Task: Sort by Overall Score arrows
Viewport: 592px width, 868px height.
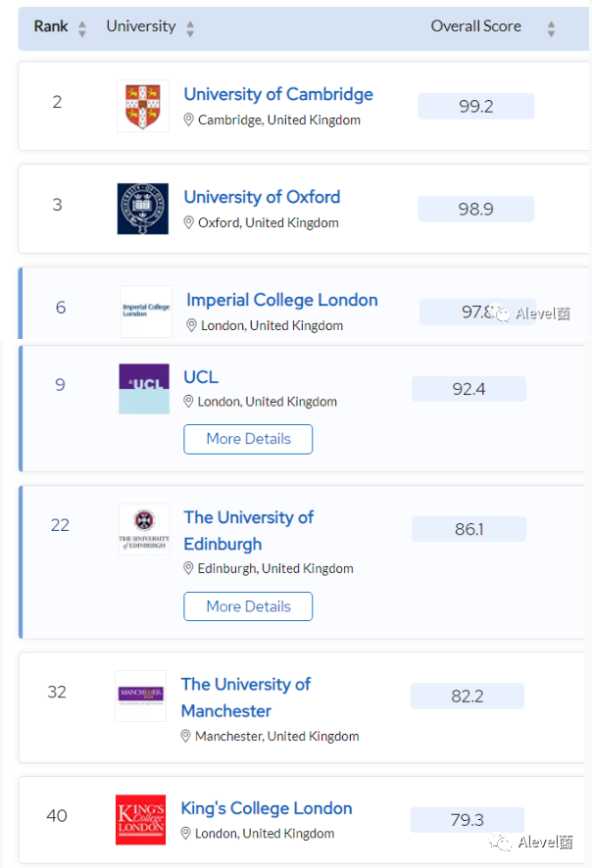Action: 551,28
